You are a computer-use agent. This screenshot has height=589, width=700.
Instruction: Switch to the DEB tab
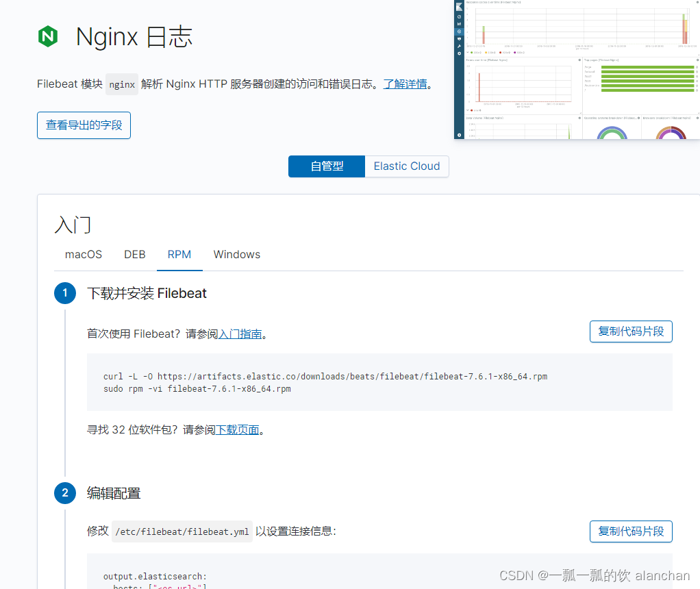coord(134,254)
